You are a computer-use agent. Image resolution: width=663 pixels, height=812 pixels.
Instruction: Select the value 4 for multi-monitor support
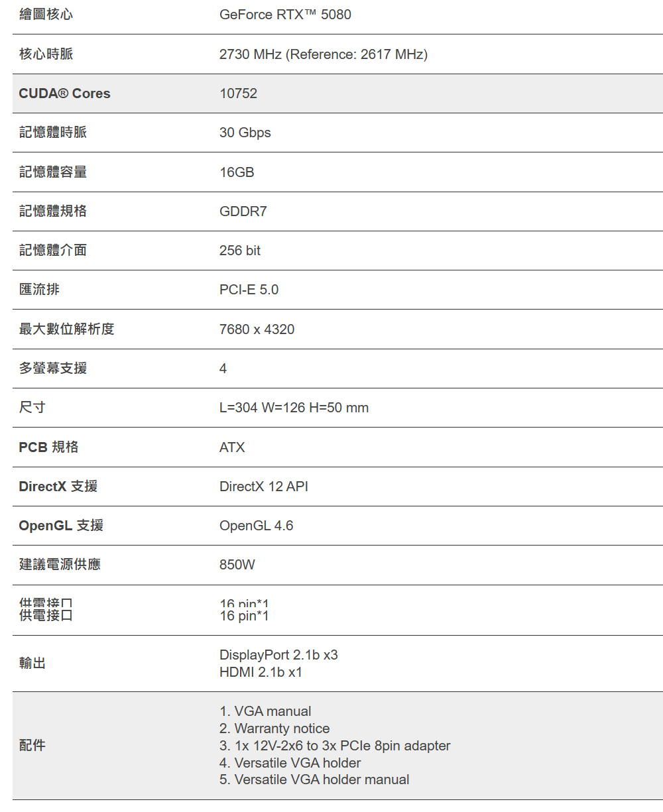pyautogui.click(x=223, y=369)
